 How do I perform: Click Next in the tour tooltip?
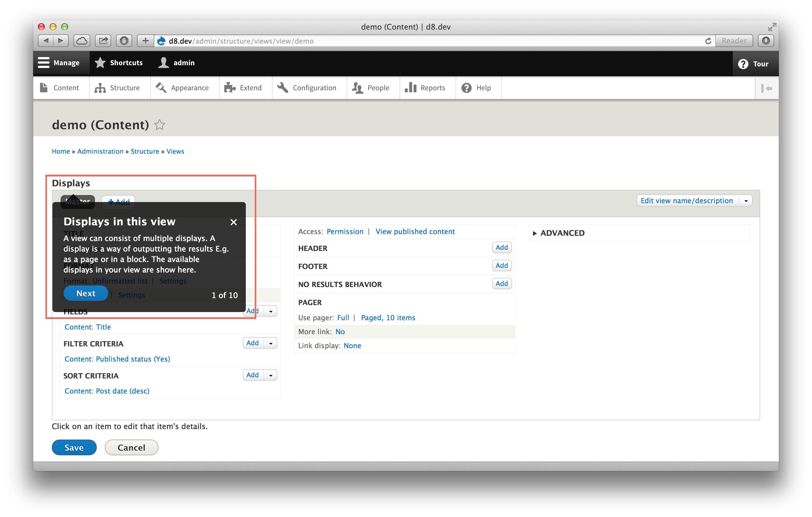click(x=86, y=293)
